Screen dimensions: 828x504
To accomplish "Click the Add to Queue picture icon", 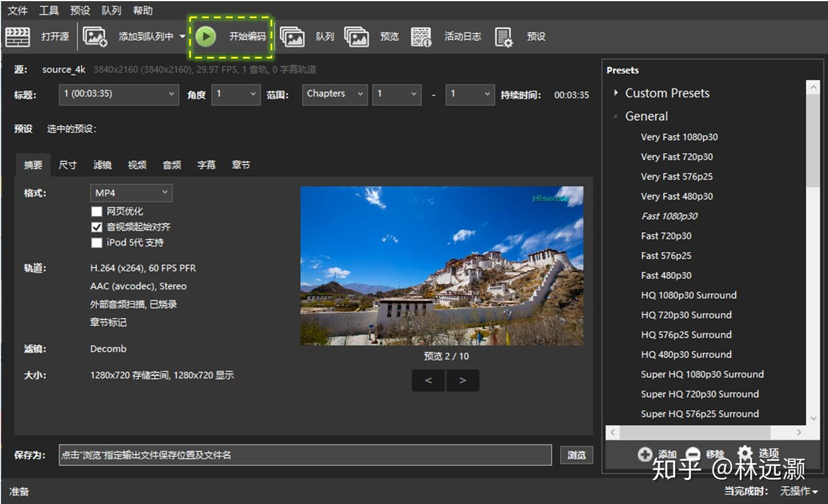I will (95, 37).
